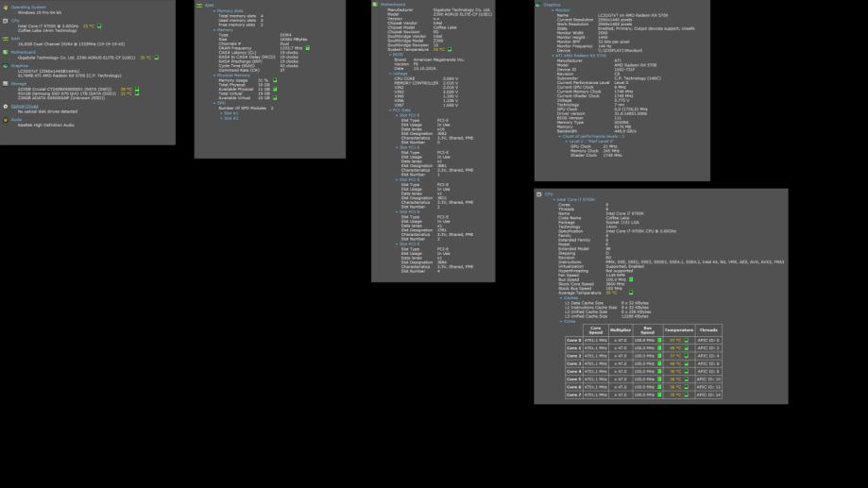Viewport: 868px width, 488px height.
Task: Collapse Cores section in CPU panel
Action: (561, 321)
